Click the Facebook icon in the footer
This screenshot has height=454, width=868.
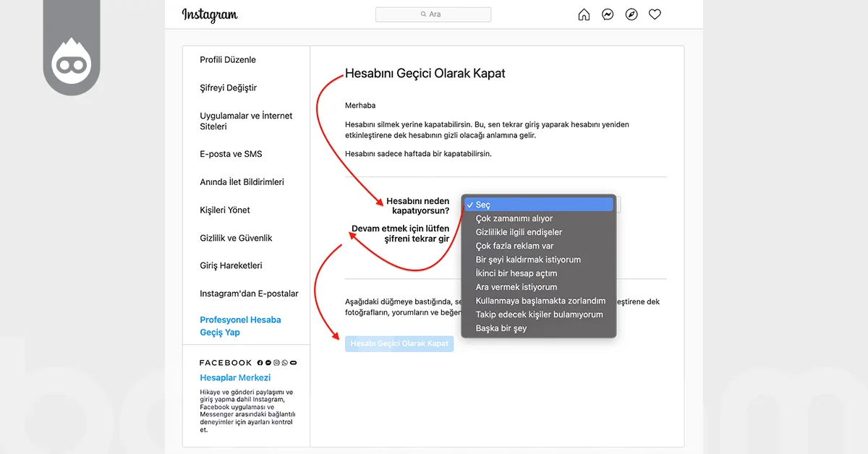(260, 362)
